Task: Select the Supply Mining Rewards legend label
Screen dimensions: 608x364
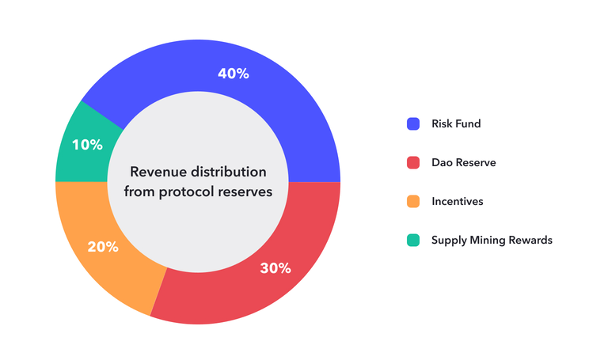Action: (x=492, y=241)
